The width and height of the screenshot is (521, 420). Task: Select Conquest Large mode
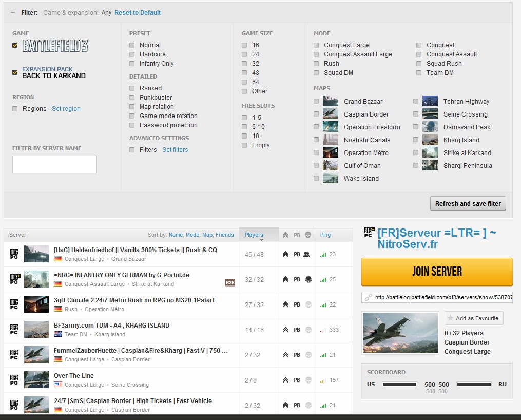316,45
